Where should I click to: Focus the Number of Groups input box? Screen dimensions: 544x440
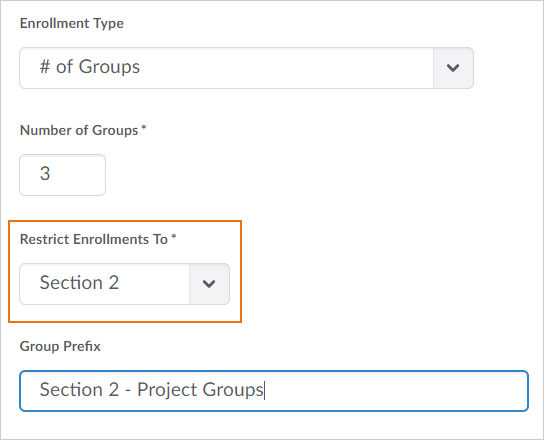(x=62, y=175)
